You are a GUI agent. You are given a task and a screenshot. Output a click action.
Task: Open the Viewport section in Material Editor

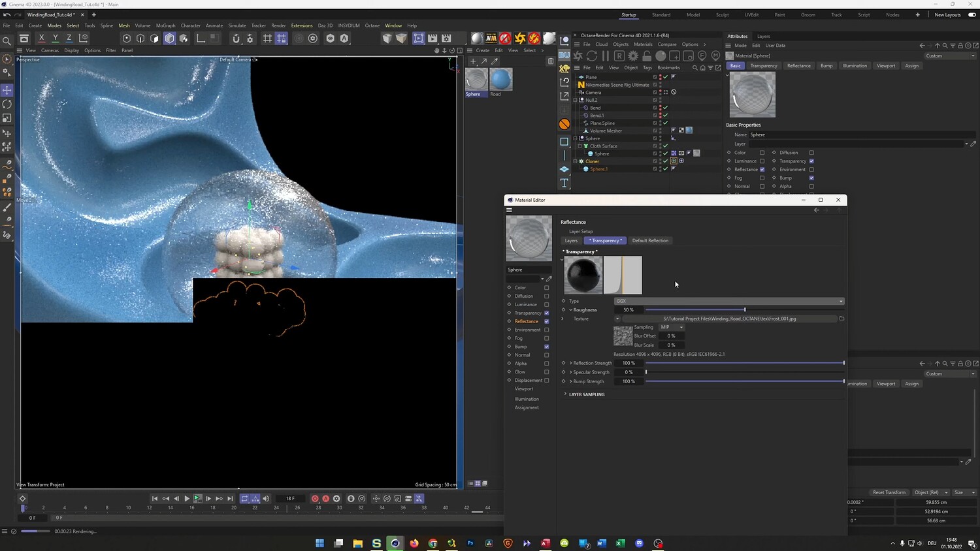click(x=524, y=389)
